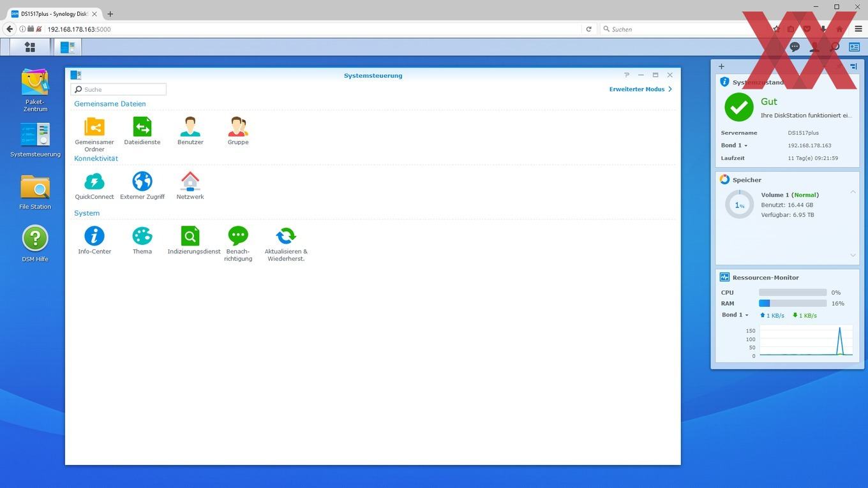Toggle the widgets panel icon
The width and height of the screenshot is (868, 488).
pos(854,47)
